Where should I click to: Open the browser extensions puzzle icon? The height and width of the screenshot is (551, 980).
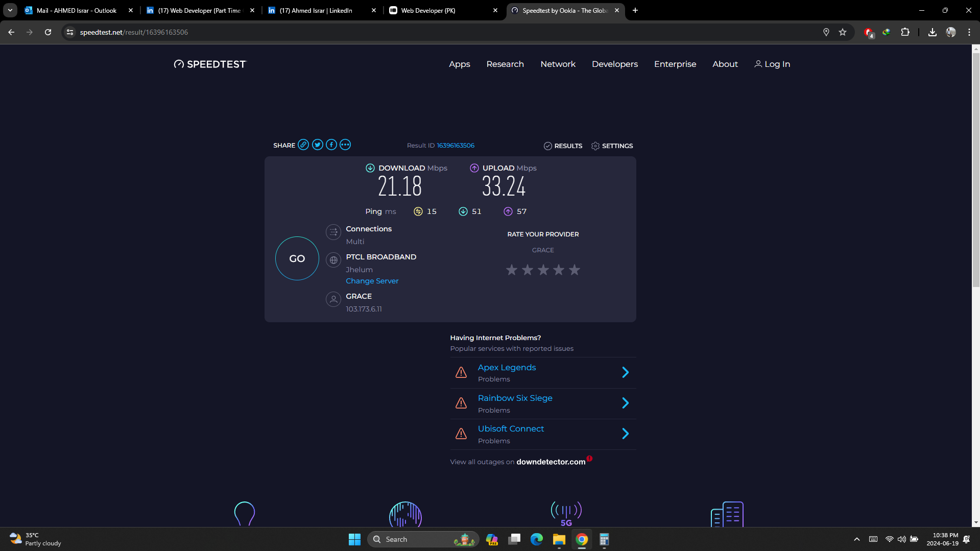[905, 32]
